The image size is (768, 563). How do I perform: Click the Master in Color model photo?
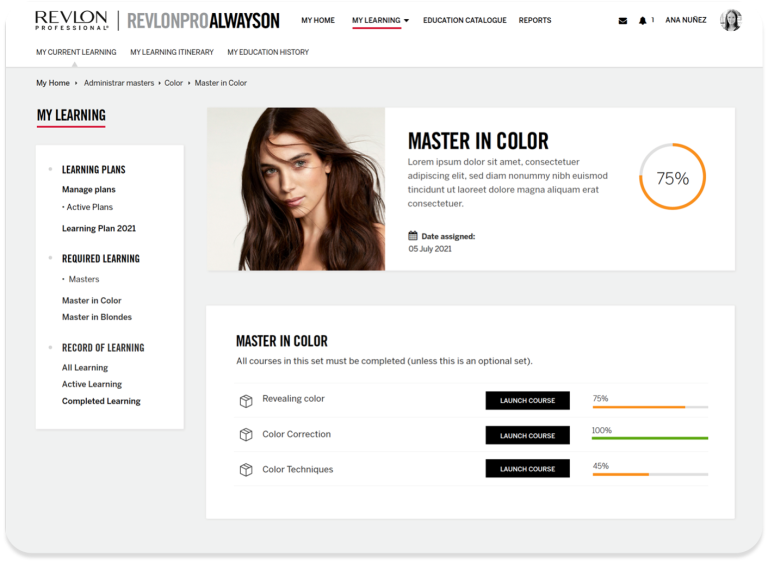click(x=296, y=189)
